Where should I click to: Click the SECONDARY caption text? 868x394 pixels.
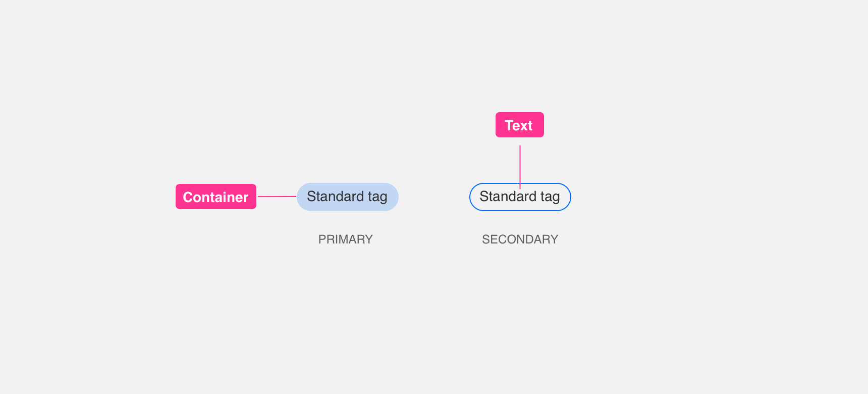point(520,239)
